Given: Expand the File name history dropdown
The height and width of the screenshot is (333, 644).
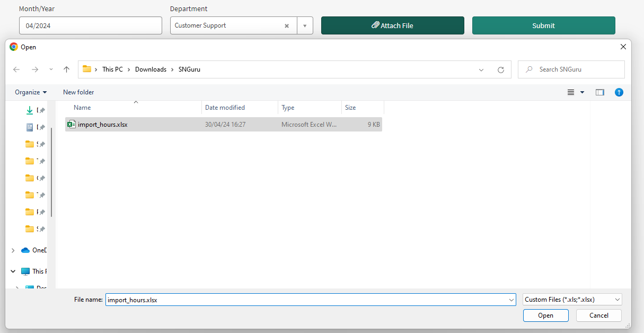Looking at the screenshot, I should (511, 300).
